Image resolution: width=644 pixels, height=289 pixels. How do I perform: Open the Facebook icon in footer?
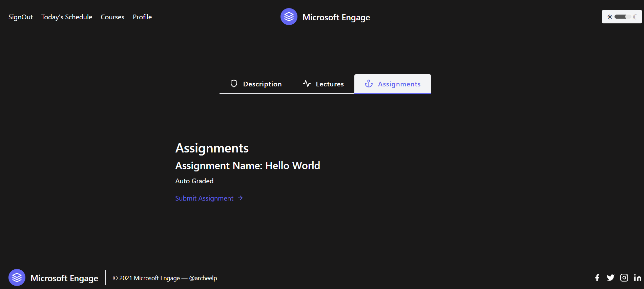(x=597, y=278)
